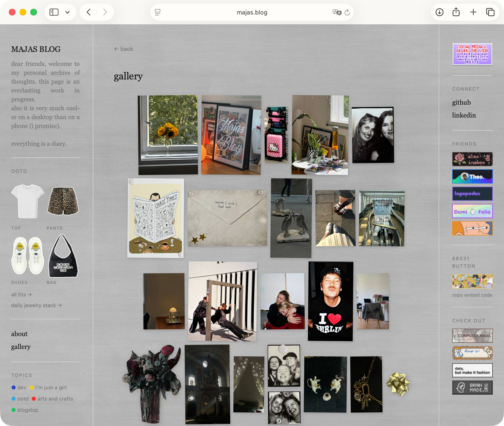
Task: Visit the Theo friend badge
Action: [472, 177]
